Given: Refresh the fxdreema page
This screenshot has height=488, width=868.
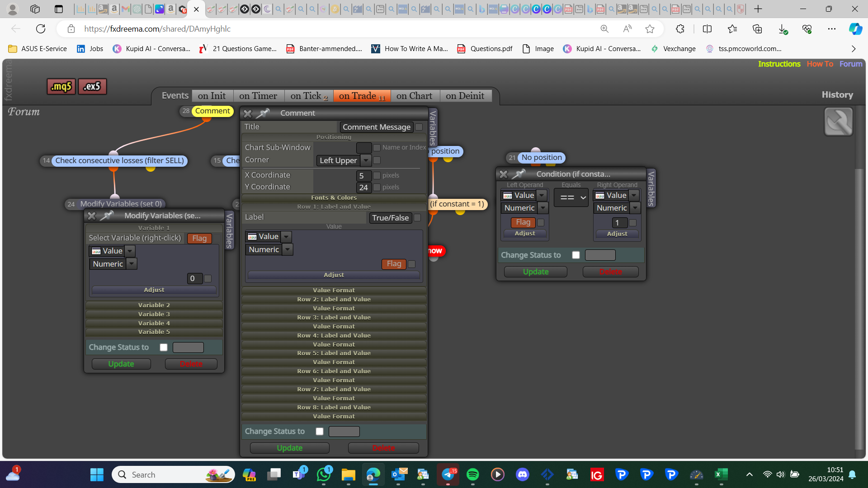Looking at the screenshot, I should (x=41, y=29).
